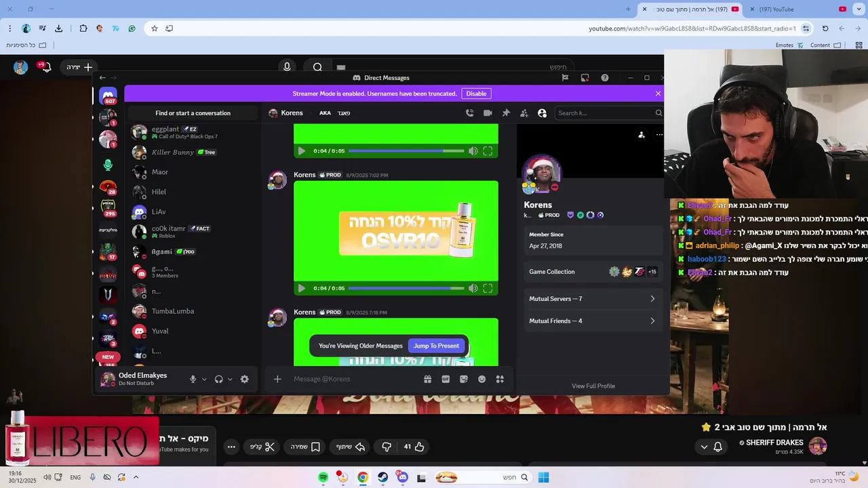Open profile more options (three dots)
The width and height of the screenshot is (868, 488).
click(x=659, y=135)
